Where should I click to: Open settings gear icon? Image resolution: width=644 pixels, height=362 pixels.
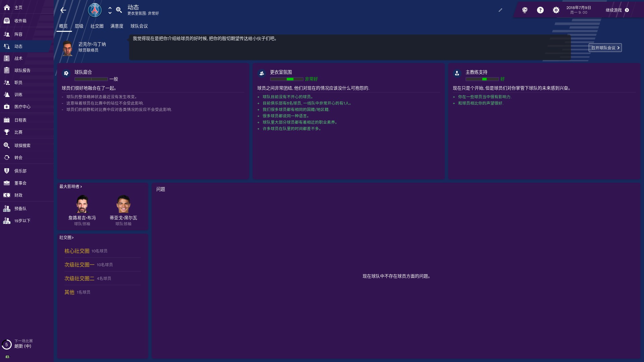point(556,10)
